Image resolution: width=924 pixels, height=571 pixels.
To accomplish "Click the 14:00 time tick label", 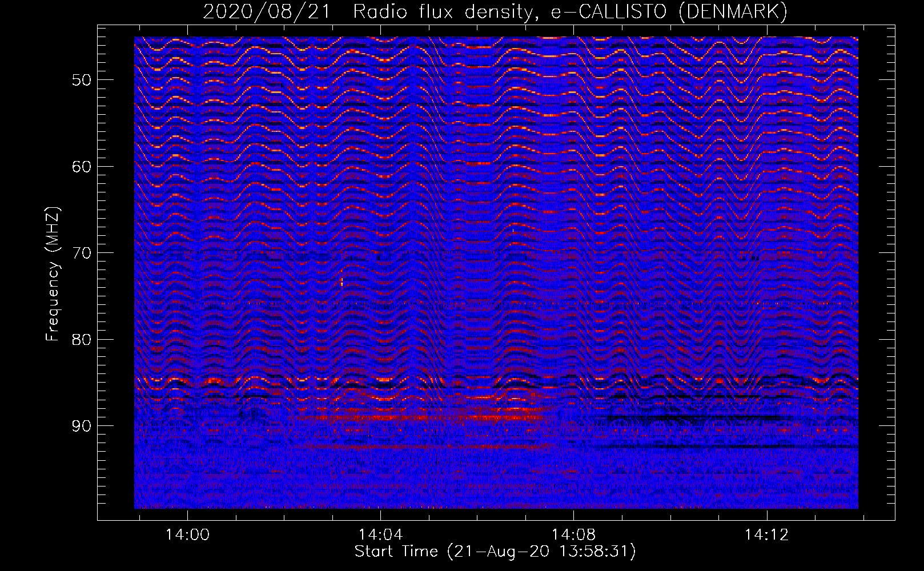I will [188, 534].
